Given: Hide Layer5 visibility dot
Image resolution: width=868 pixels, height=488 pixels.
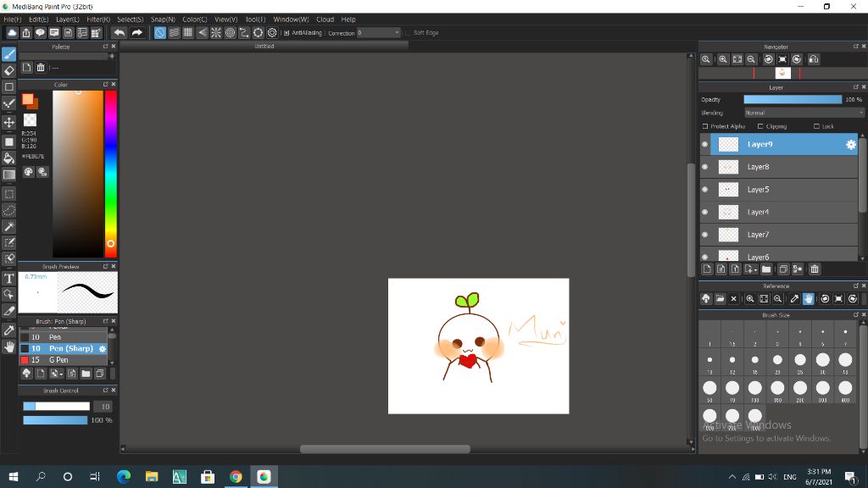Looking at the screenshot, I should [x=704, y=189].
